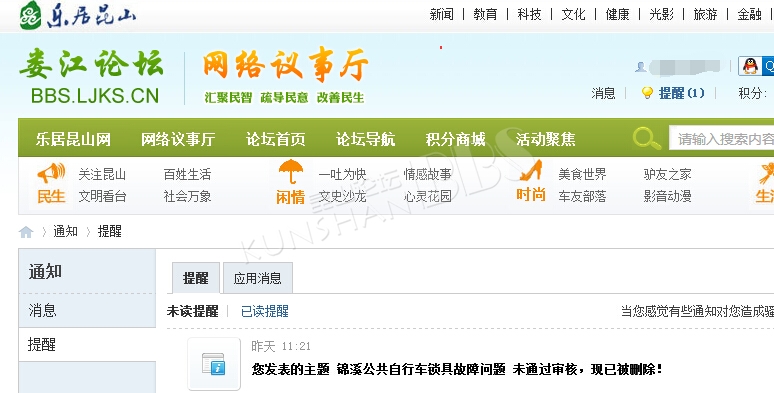This screenshot has height=393, width=774.
Task: Click the user avatar icon beside username
Action: pyautogui.click(x=641, y=67)
